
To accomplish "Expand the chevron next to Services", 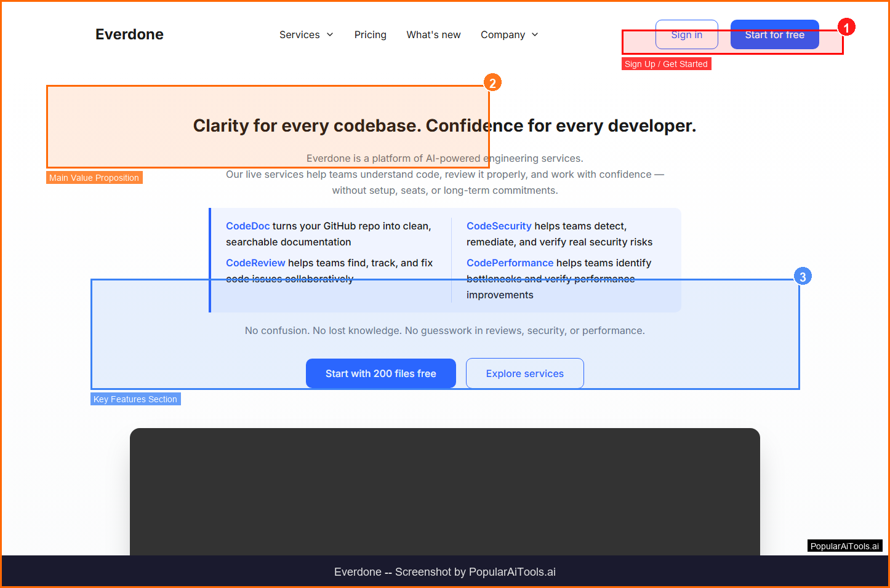I will coord(330,35).
